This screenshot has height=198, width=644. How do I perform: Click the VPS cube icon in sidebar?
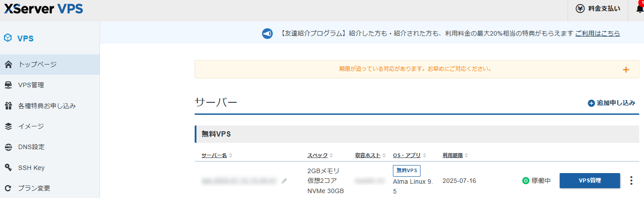tap(8, 38)
